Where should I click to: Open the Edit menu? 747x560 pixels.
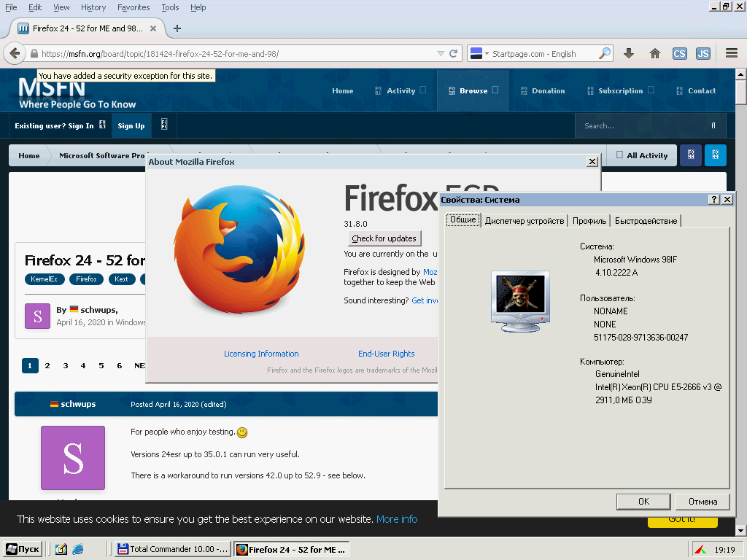pyautogui.click(x=35, y=7)
